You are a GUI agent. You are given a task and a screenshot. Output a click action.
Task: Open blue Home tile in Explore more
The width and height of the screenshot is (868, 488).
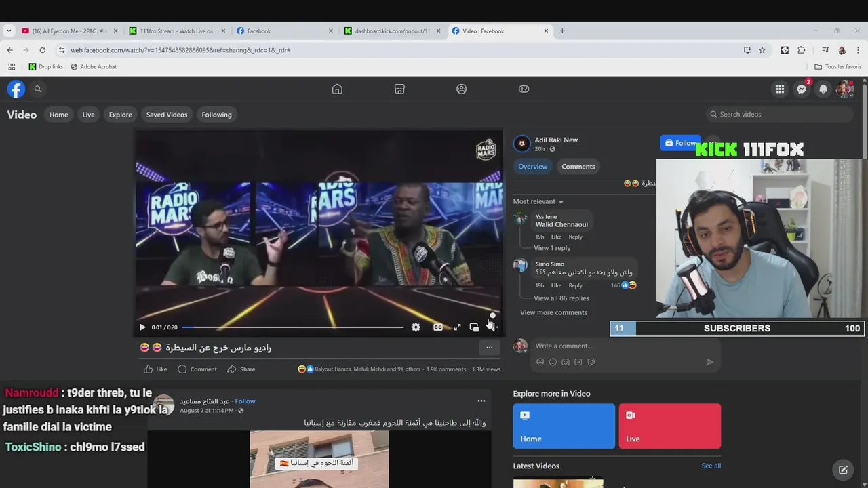[564, 426]
